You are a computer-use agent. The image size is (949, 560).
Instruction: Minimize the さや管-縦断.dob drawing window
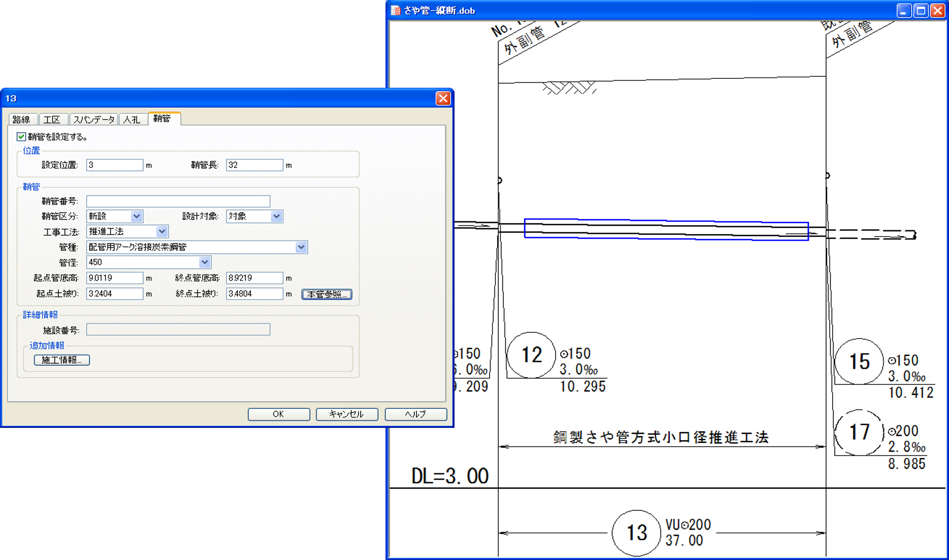coord(903,11)
